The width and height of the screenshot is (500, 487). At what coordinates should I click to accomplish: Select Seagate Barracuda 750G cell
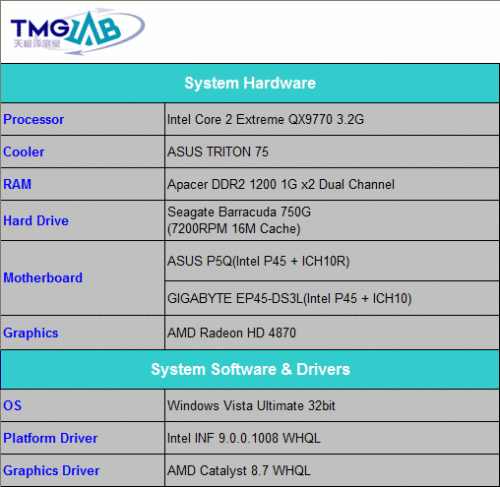(332, 220)
